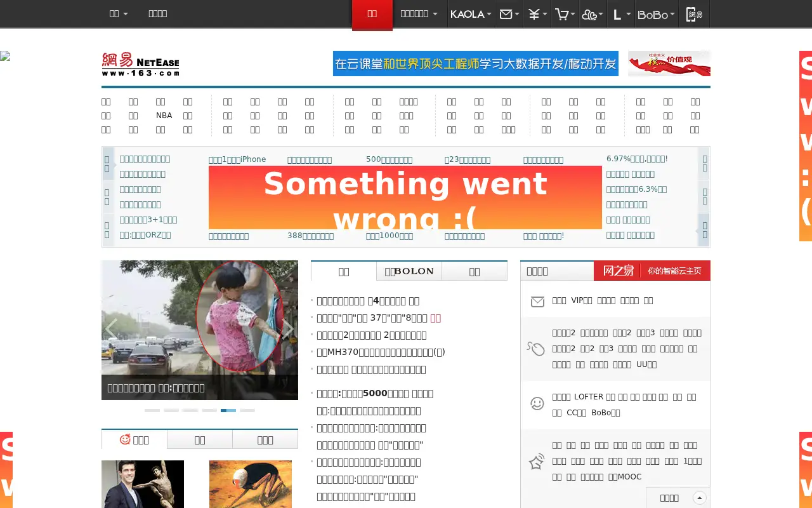This screenshot has width=812, height=508.
Task: Open the double-hearts icon menu
Action: (593, 14)
